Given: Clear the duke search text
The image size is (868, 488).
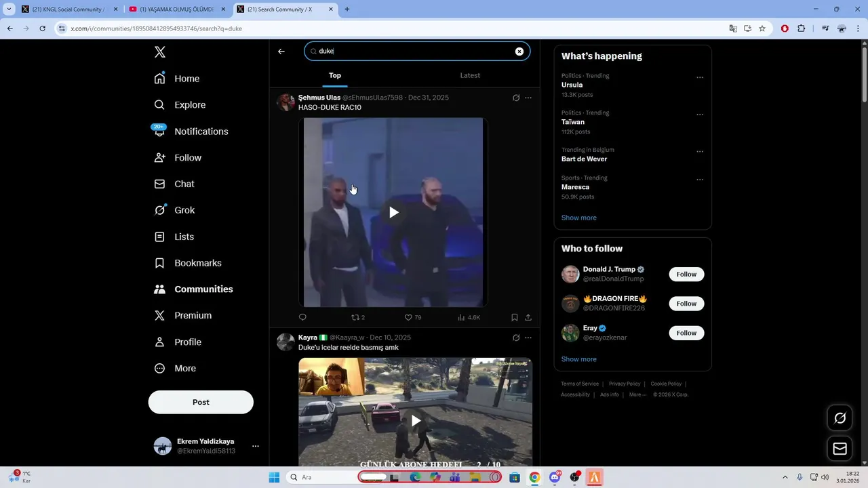Looking at the screenshot, I should pos(519,52).
